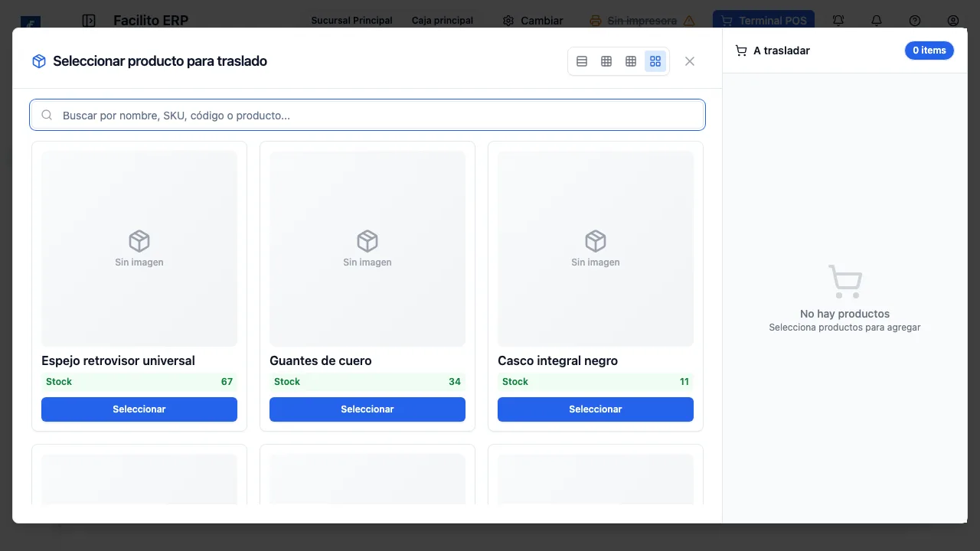Switch to the list view layout icon
Viewport: 980px width, 551px height.
click(582, 61)
